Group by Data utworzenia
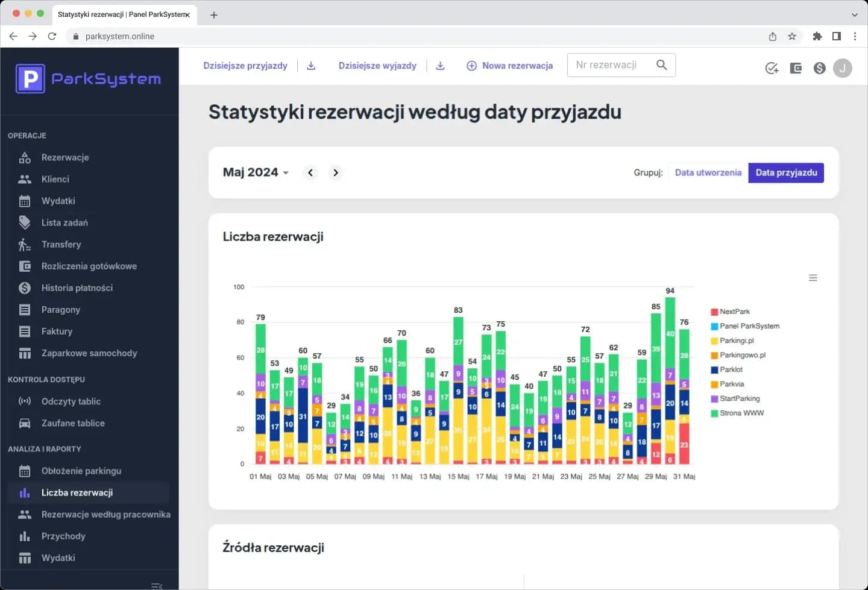Image resolution: width=868 pixels, height=590 pixels. pyautogui.click(x=708, y=173)
